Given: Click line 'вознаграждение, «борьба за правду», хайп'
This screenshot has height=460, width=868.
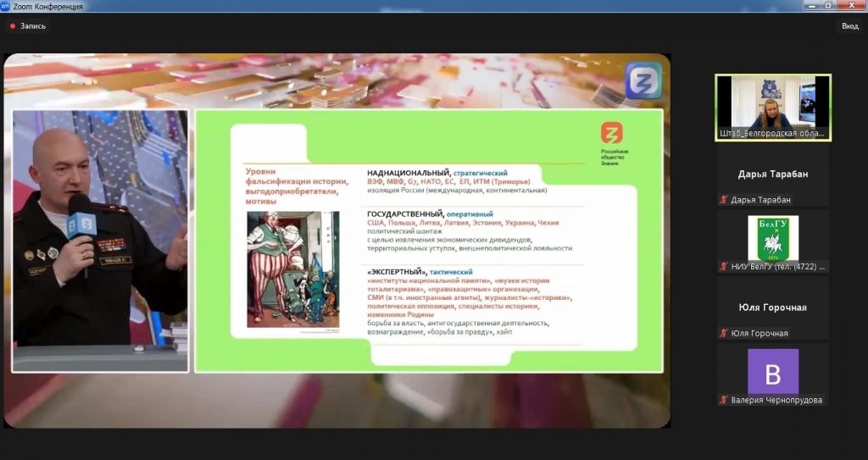Looking at the screenshot, I should 440,332.
